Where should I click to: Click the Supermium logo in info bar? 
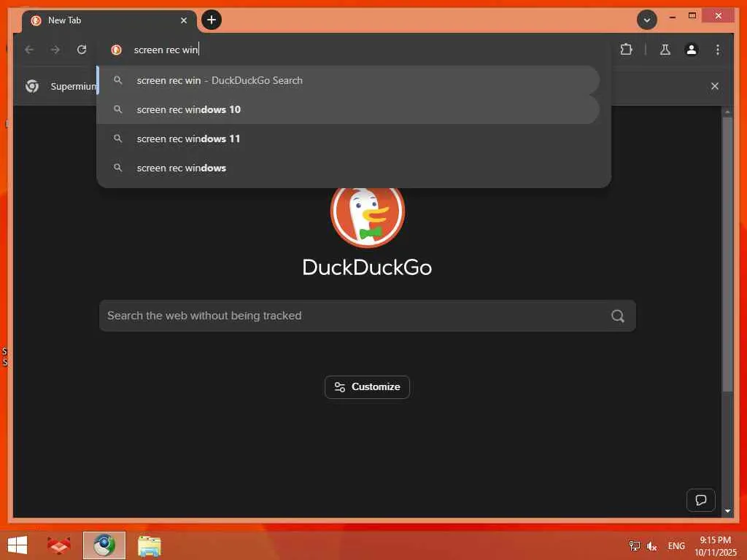click(32, 86)
